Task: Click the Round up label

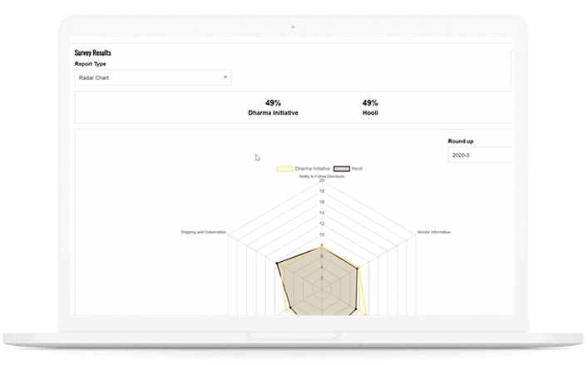Action: click(x=461, y=141)
